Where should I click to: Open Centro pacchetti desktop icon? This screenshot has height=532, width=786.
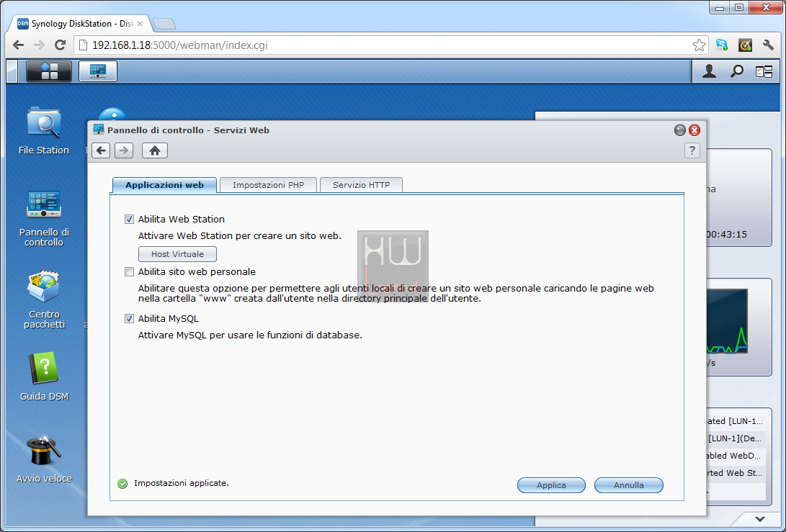click(x=44, y=300)
